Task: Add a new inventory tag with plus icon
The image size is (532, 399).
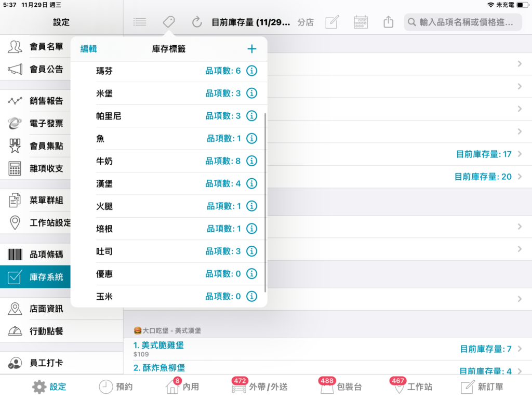Action: [x=252, y=49]
